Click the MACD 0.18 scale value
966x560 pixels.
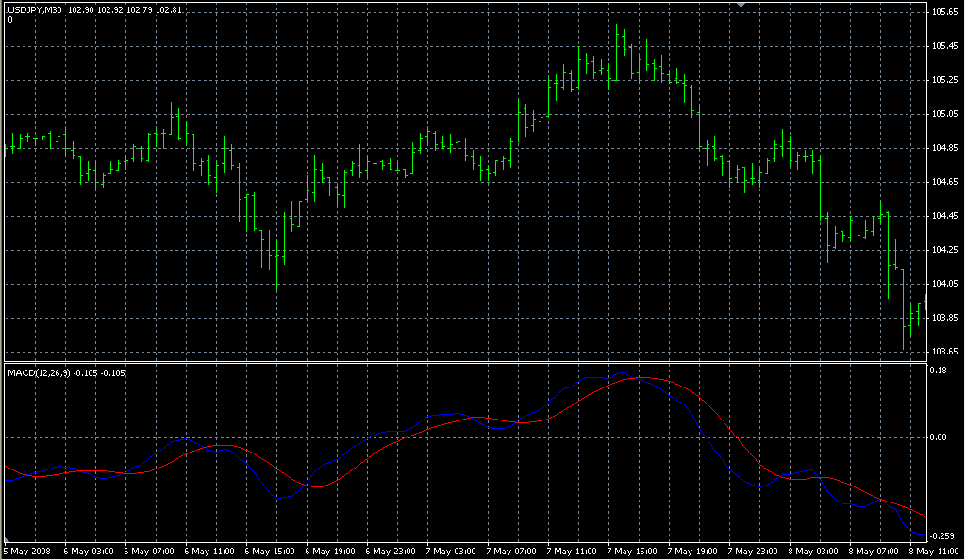point(938,371)
